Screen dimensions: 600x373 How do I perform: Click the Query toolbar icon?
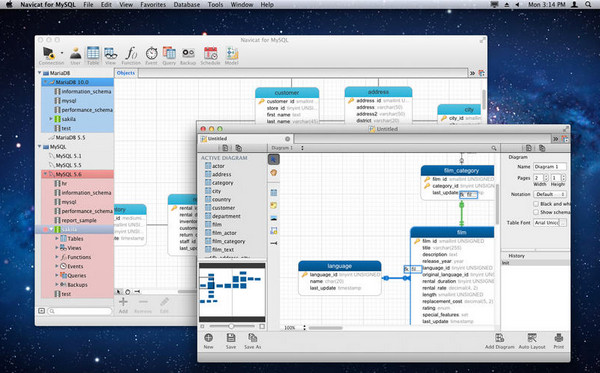point(169,55)
